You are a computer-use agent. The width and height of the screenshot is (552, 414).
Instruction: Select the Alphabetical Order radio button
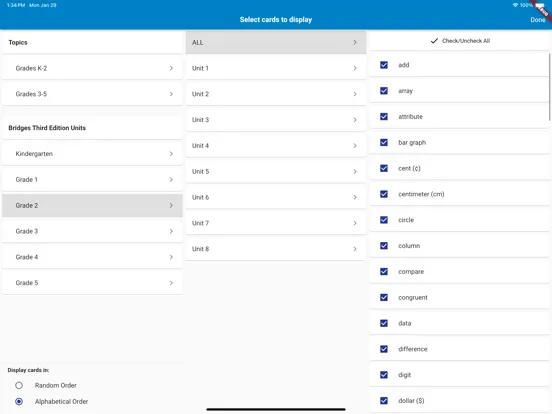click(19, 401)
